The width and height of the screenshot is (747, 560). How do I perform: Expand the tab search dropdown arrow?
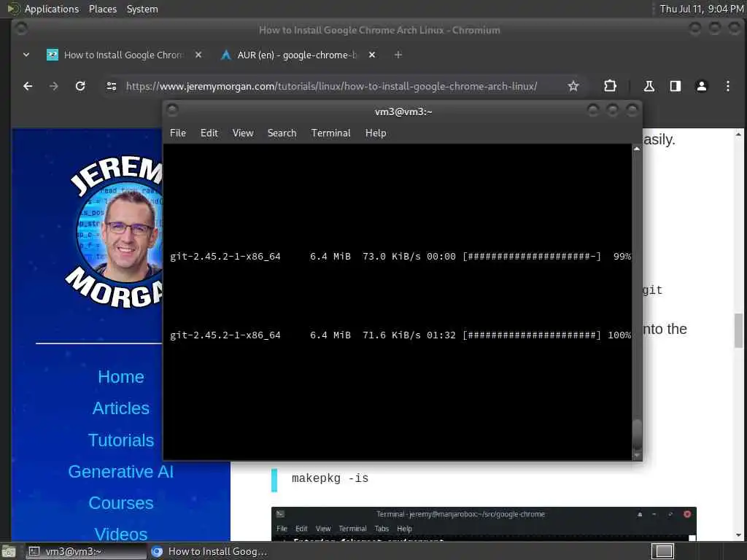click(x=26, y=55)
